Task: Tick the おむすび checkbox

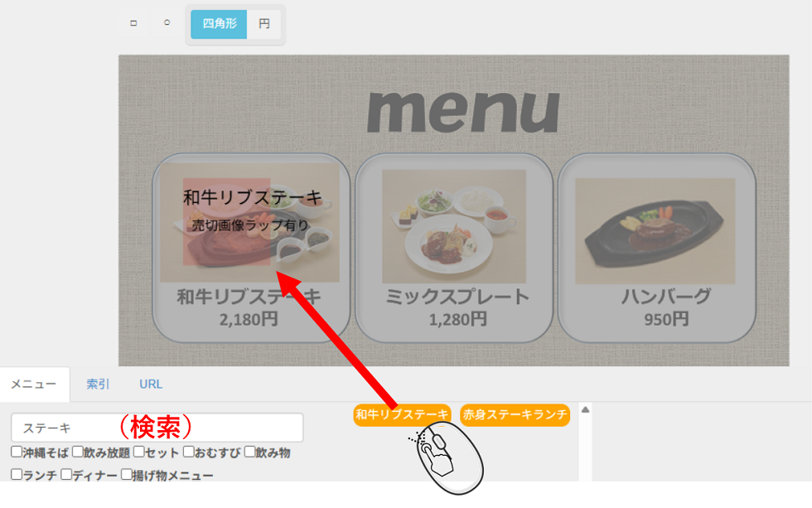Action: pyautogui.click(x=189, y=452)
